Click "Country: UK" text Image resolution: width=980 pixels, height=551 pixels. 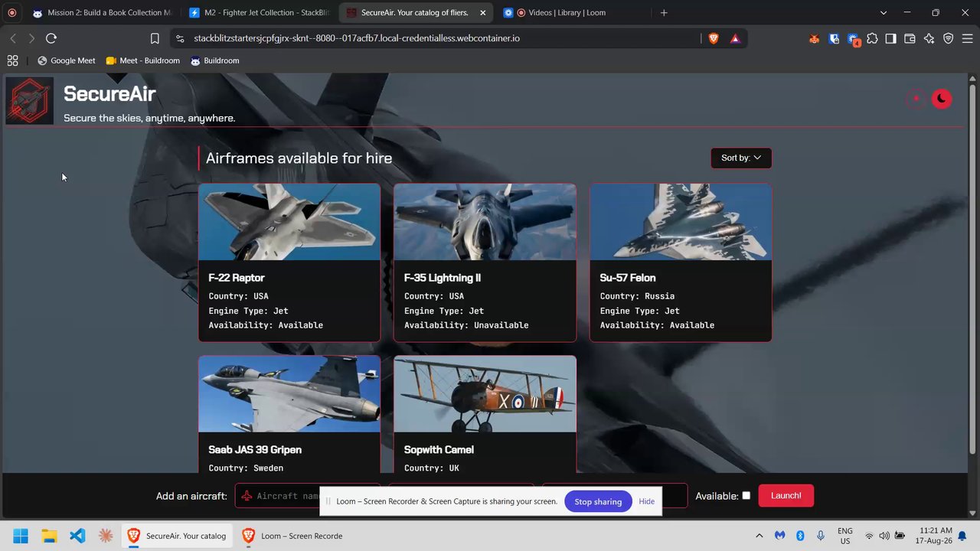(432, 468)
